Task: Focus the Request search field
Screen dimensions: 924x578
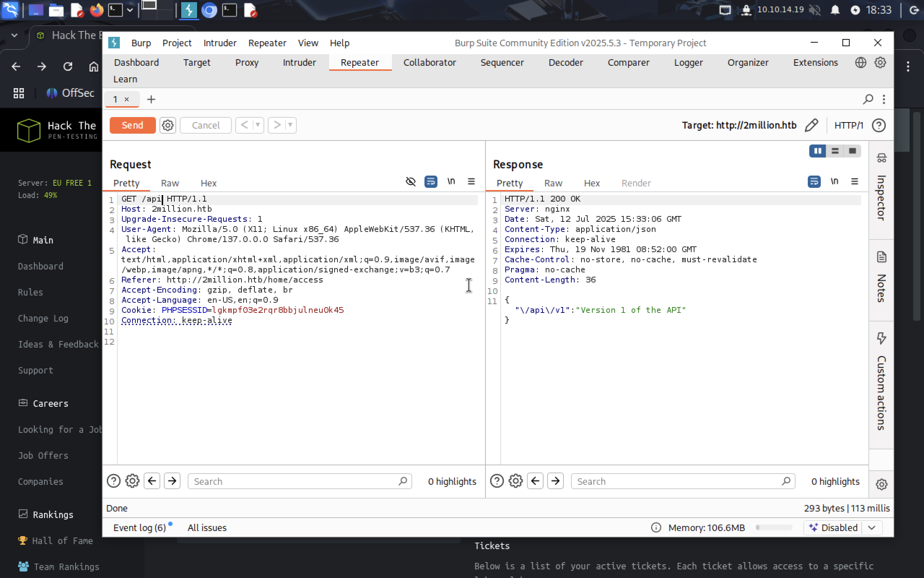Action: [299, 481]
